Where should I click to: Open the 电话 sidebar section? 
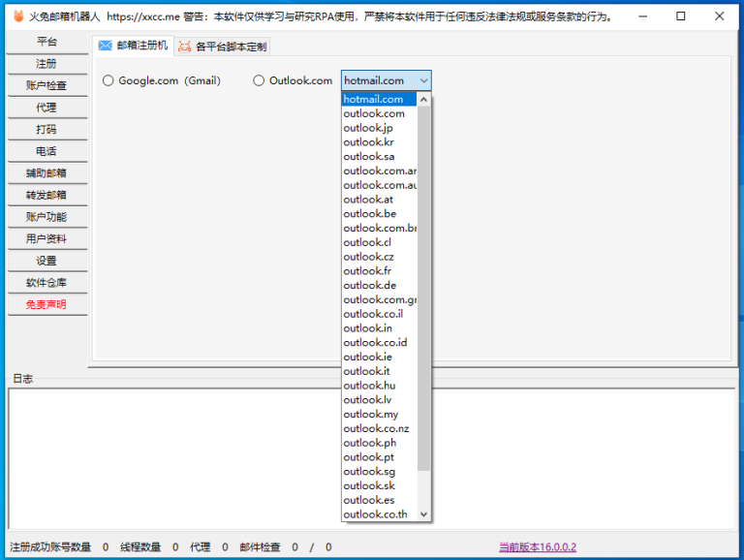pos(46,151)
